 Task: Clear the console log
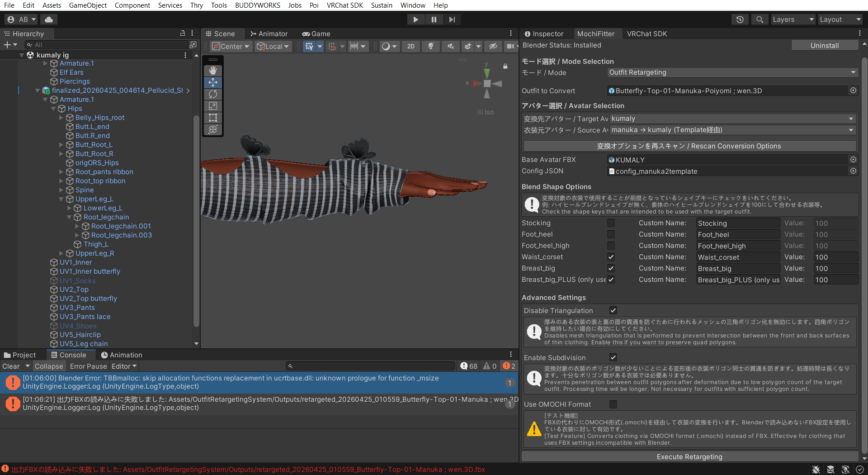11,366
